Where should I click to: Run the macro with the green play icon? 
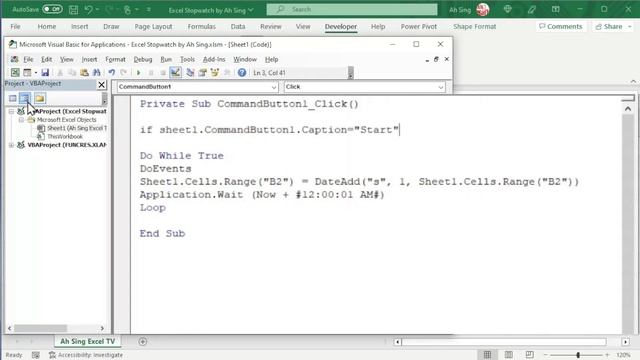[138, 73]
